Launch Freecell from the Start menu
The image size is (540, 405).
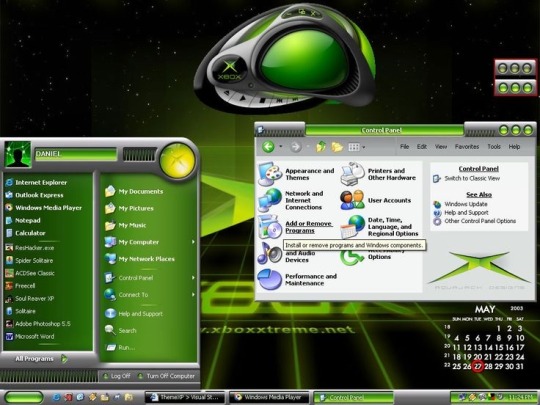coord(20,286)
